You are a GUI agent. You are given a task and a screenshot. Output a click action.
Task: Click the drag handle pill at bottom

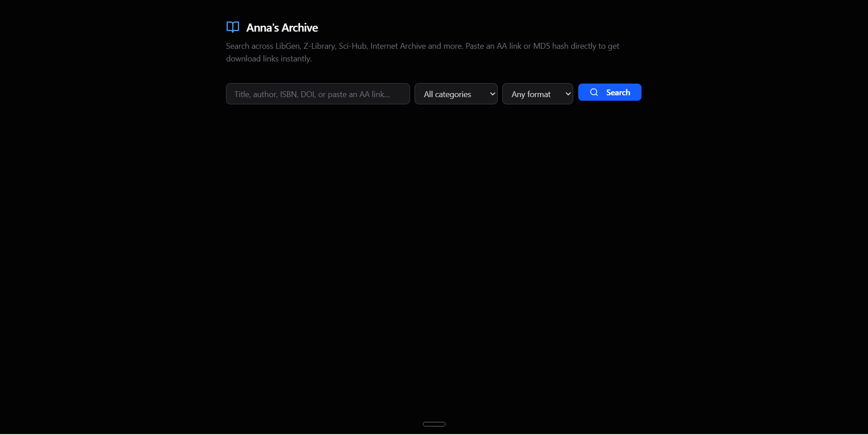(x=434, y=424)
